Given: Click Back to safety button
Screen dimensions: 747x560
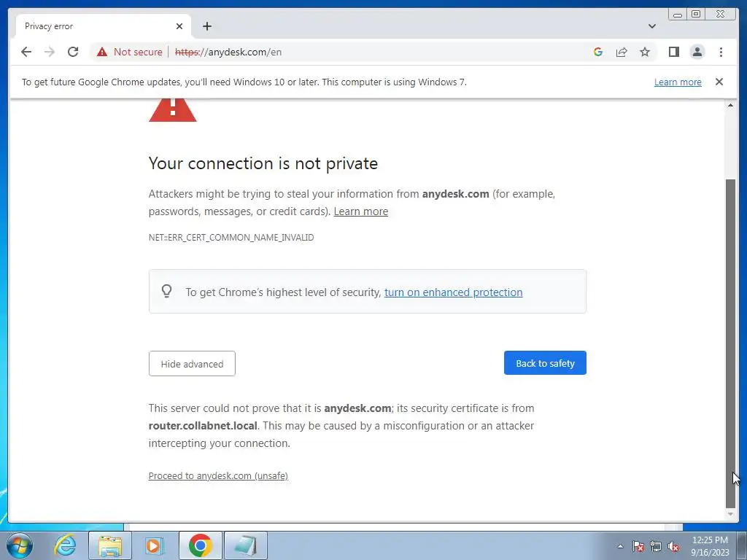Looking at the screenshot, I should 545,363.
